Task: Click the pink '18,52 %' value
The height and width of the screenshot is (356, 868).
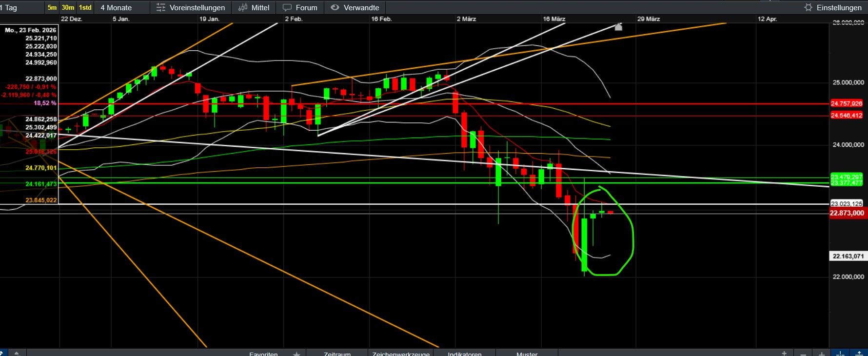Action: [x=45, y=103]
